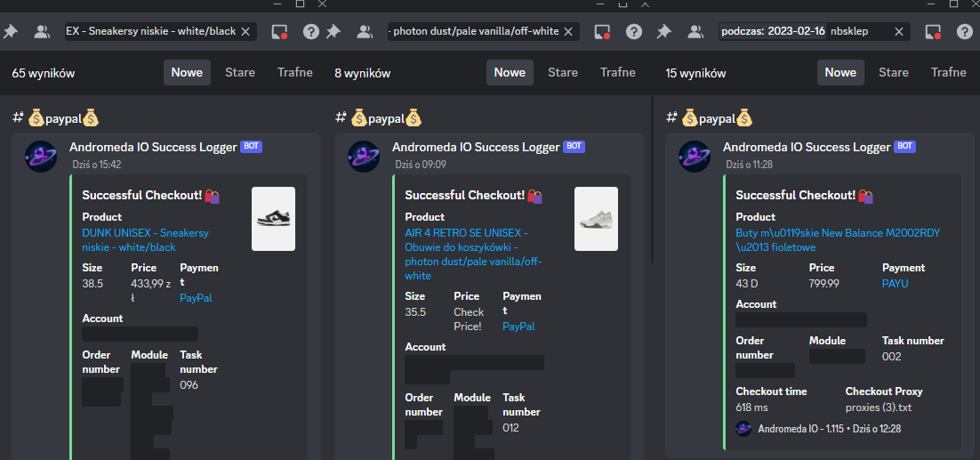
Task: Click the price value '433,99 zł'
Action: coord(150,291)
